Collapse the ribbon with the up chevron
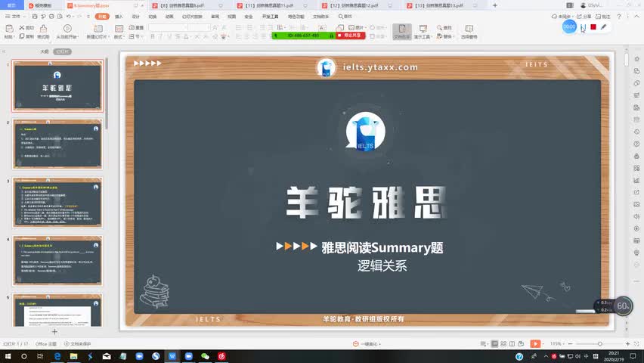The image size is (644, 363). click(636, 17)
